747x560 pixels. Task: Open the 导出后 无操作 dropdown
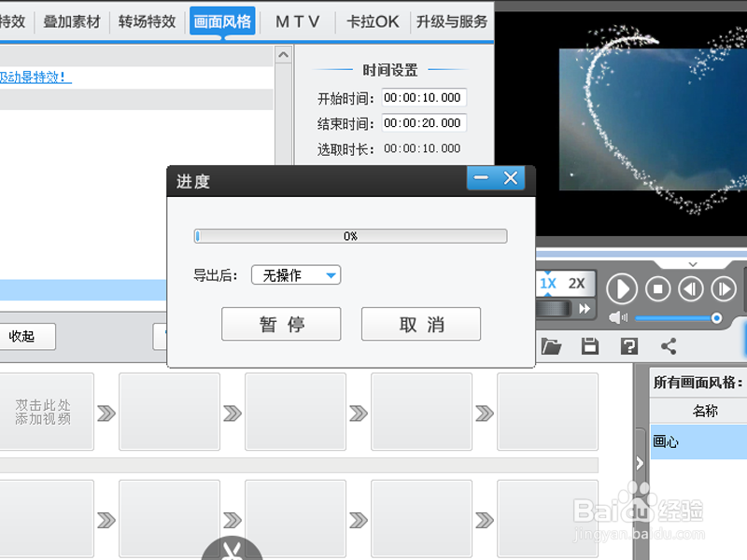(296, 274)
